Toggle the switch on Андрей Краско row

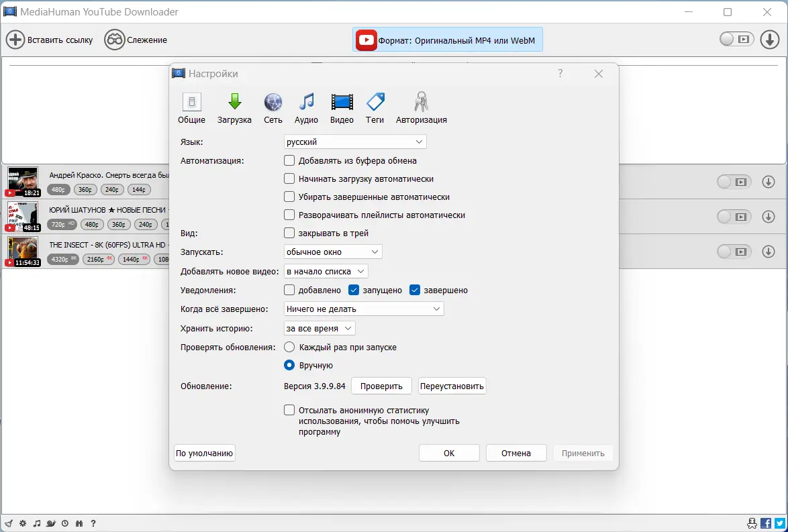point(734,182)
